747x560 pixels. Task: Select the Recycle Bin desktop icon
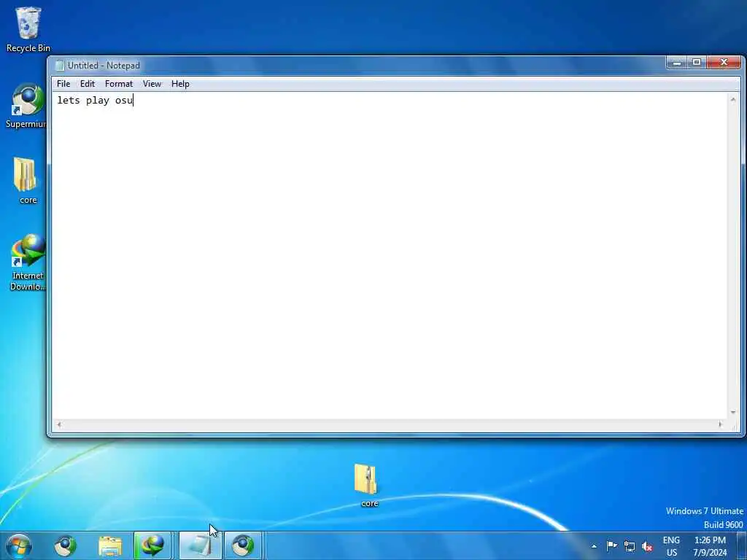[x=28, y=29]
